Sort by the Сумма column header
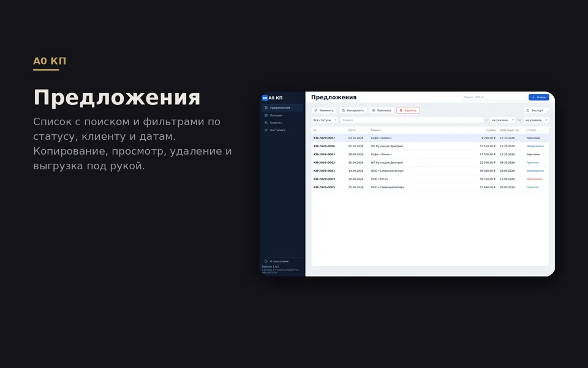 (491, 130)
